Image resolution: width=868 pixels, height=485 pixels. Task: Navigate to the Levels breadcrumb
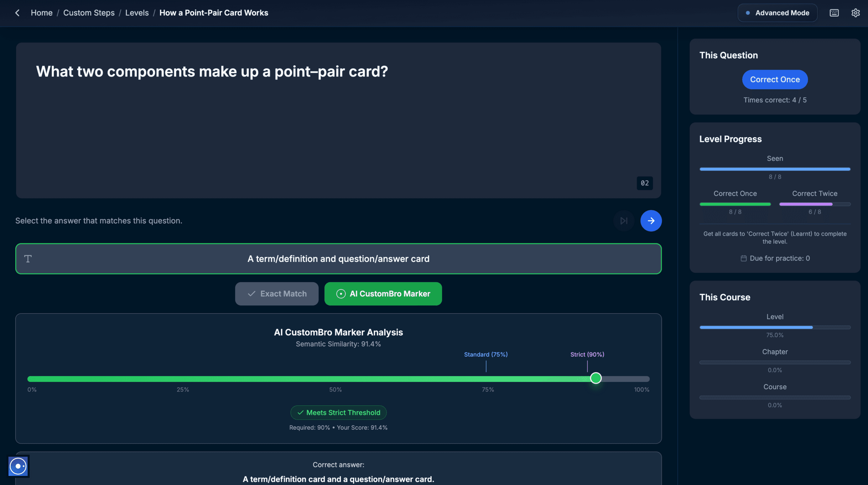coord(137,13)
